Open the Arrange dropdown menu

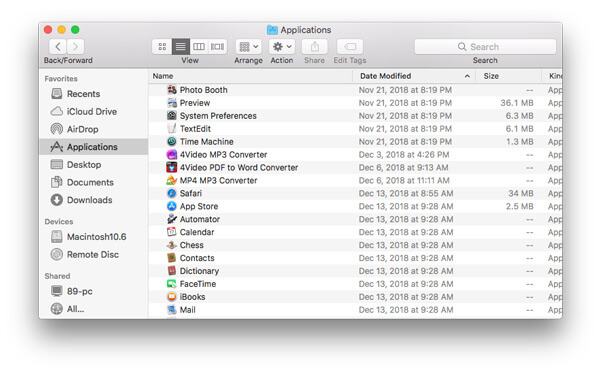(x=249, y=47)
